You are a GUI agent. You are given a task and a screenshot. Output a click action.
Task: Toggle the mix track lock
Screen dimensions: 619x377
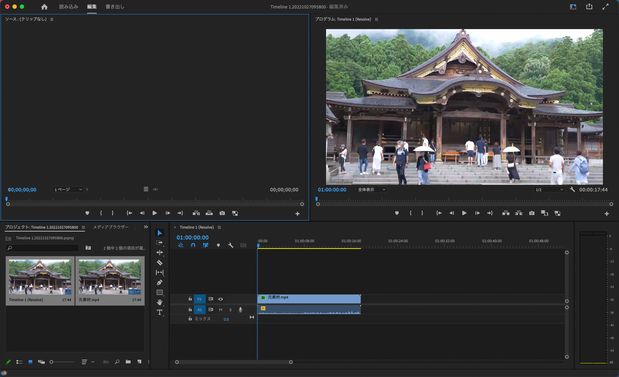[190, 319]
